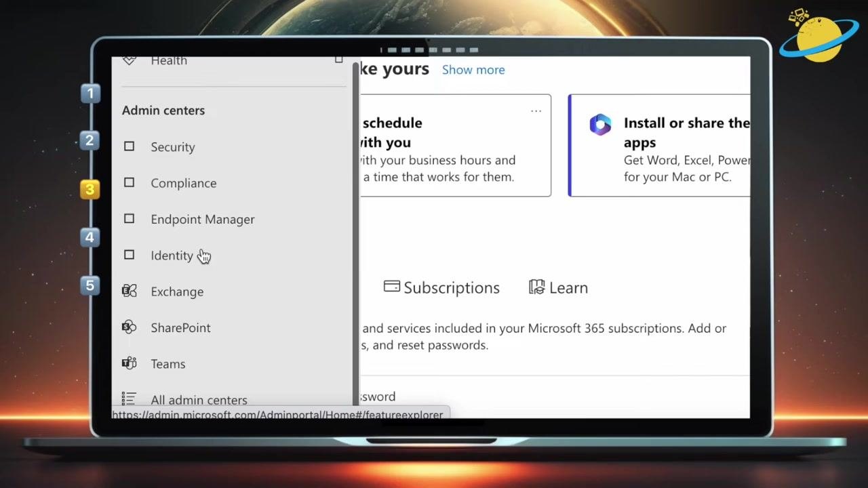Open the schedule card options ellipsis
This screenshot has height=488, width=868.
point(536,111)
